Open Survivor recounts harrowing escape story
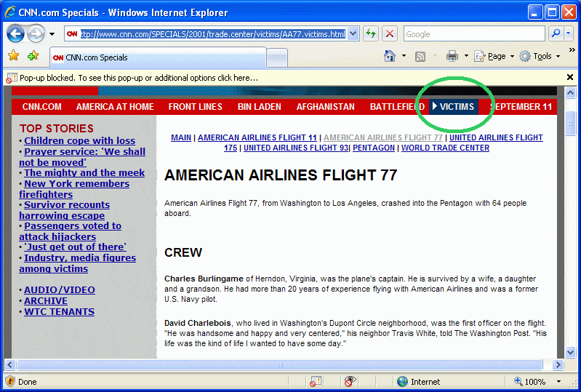581x392 pixels. coord(65,210)
